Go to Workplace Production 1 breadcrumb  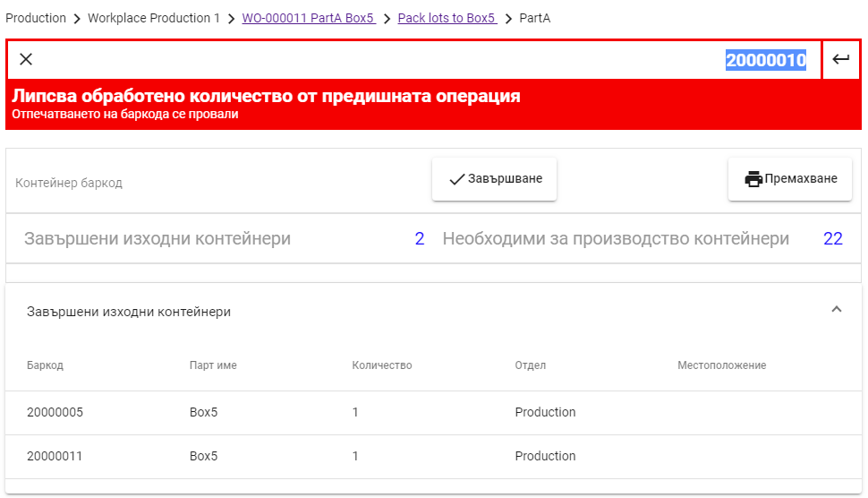click(x=153, y=18)
